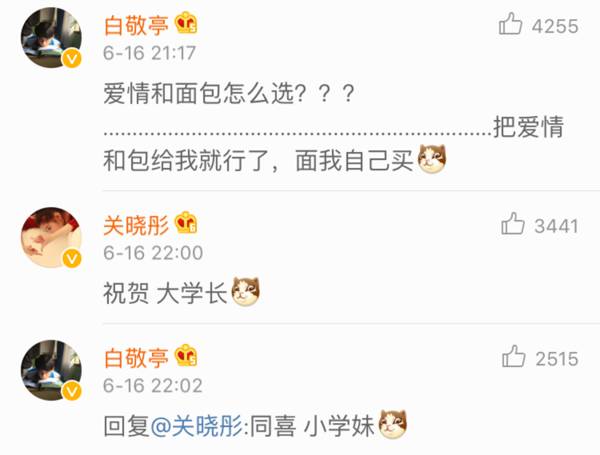Click the 3441 like count number
600x455 pixels.
(556, 226)
